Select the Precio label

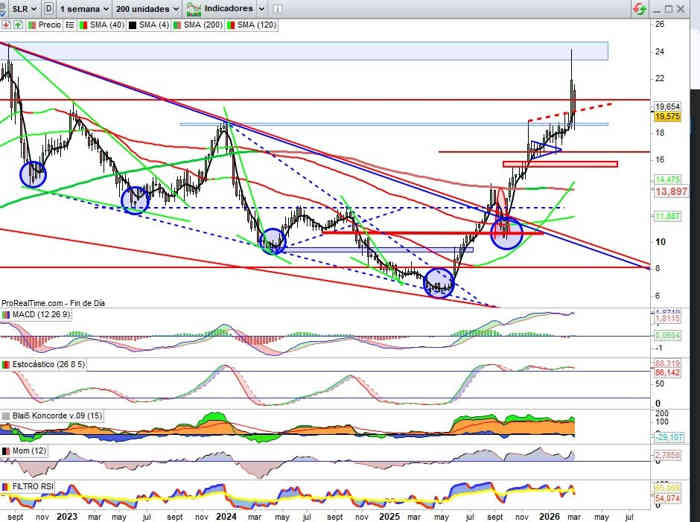(x=49, y=25)
